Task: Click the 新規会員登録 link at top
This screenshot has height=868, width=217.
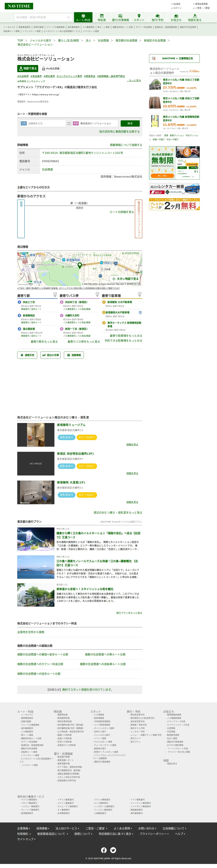Action: (x=201, y=4)
